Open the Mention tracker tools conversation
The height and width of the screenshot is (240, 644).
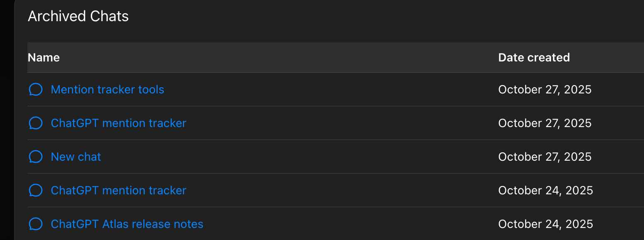[107, 89]
